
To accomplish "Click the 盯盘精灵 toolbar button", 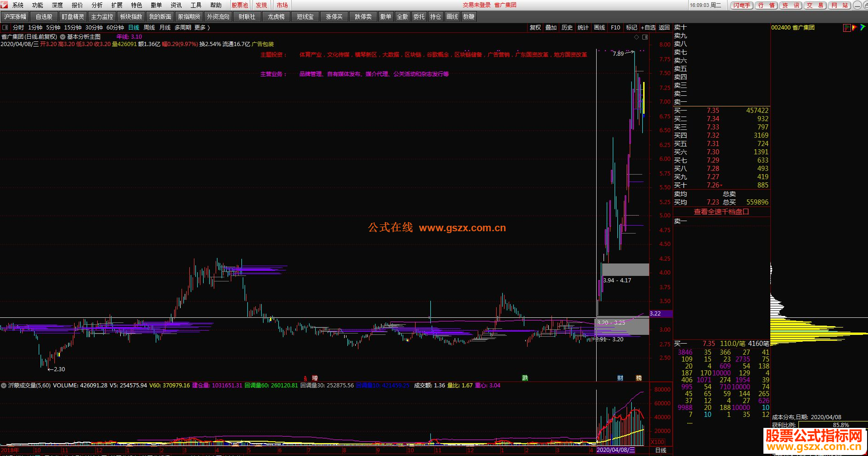I will 73,17.
